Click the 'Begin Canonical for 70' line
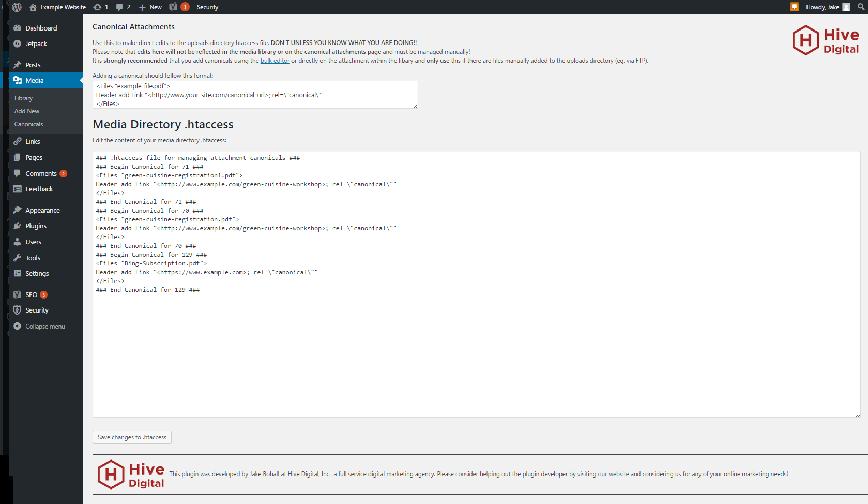The image size is (868, 504). pyautogui.click(x=149, y=211)
